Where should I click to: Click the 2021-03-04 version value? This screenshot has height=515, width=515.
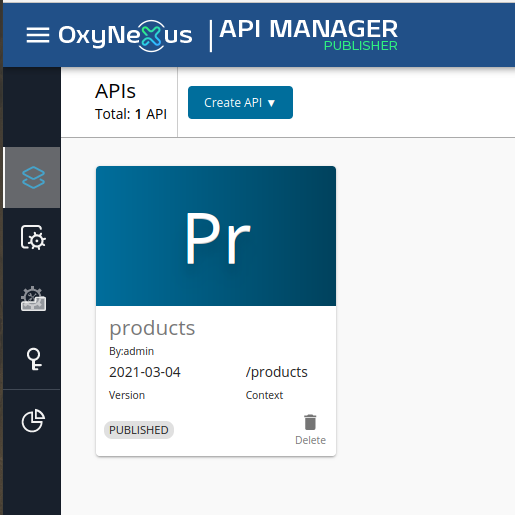pyautogui.click(x=145, y=372)
